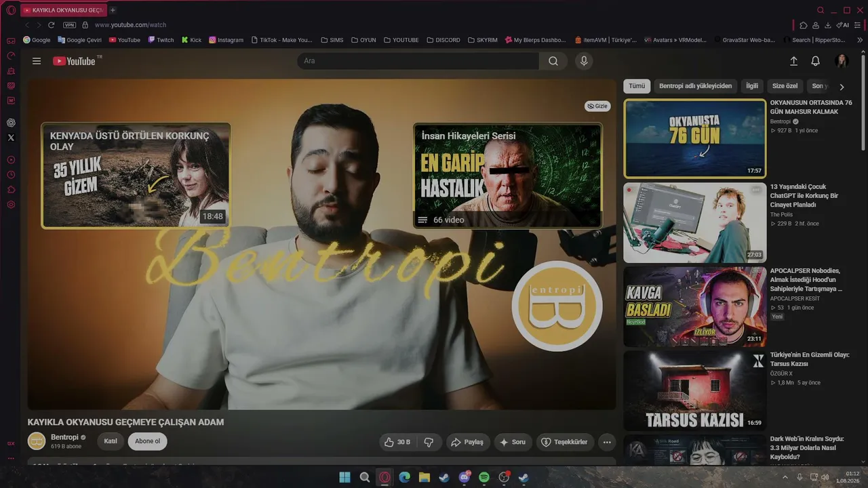Open the YouTube create/upload icon
This screenshot has height=488, width=868.
pyautogui.click(x=793, y=61)
